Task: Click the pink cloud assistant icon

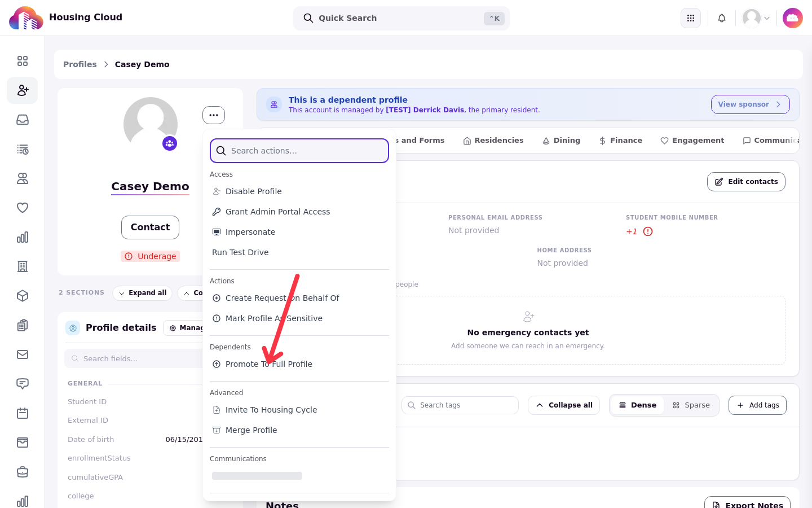Action: tap(793, 18)
